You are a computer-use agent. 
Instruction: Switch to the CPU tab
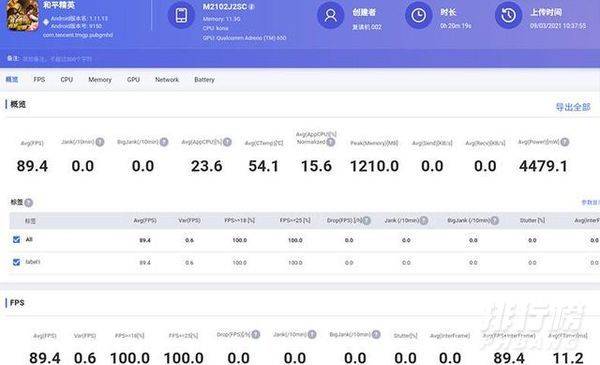[67, 80]
